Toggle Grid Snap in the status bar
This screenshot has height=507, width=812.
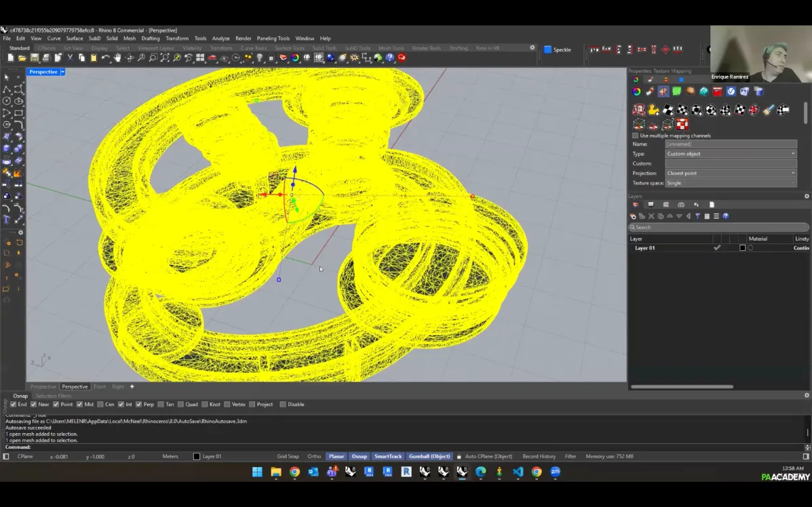point(288,457)
